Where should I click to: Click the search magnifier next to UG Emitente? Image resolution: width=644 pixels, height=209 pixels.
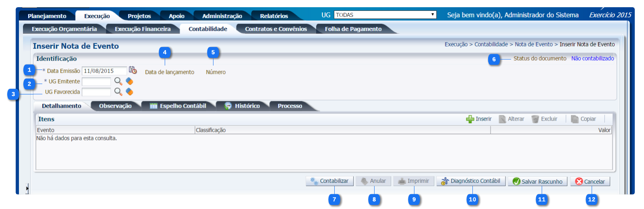pos(118,81)
